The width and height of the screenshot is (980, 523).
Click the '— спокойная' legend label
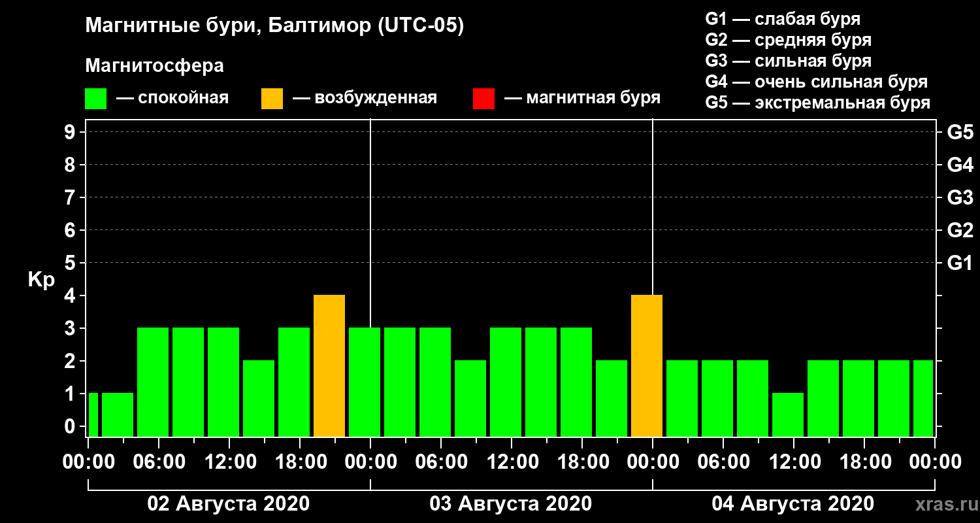pyautogui.click(x=172, y=98)
